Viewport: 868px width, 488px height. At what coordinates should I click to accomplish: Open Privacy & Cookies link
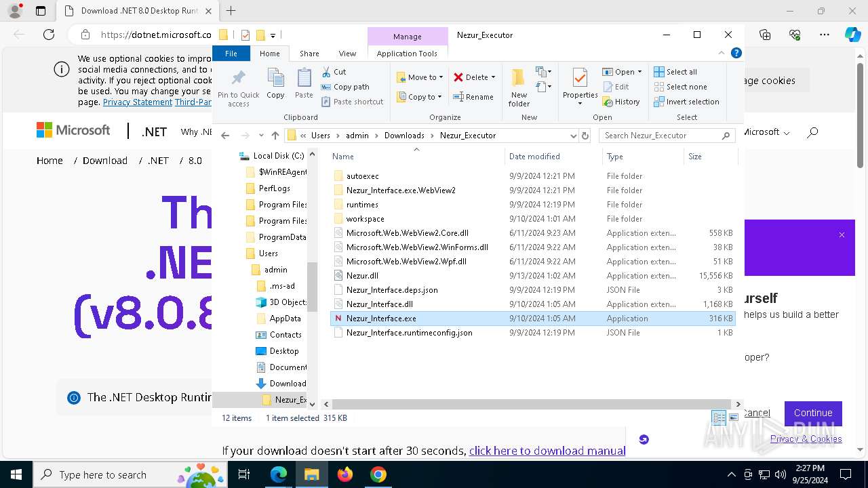pos(806,439)
